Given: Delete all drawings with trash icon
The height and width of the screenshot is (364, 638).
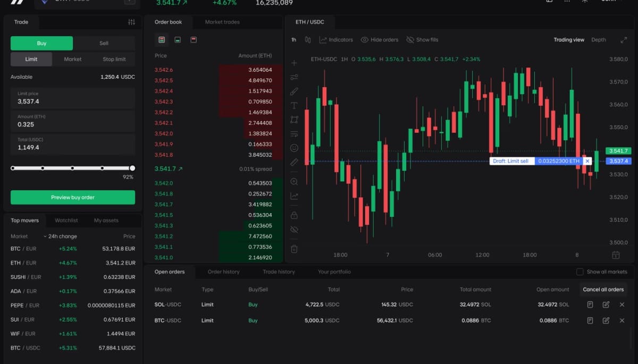Looking at the screenshot, I should click(x=294, y=249).
